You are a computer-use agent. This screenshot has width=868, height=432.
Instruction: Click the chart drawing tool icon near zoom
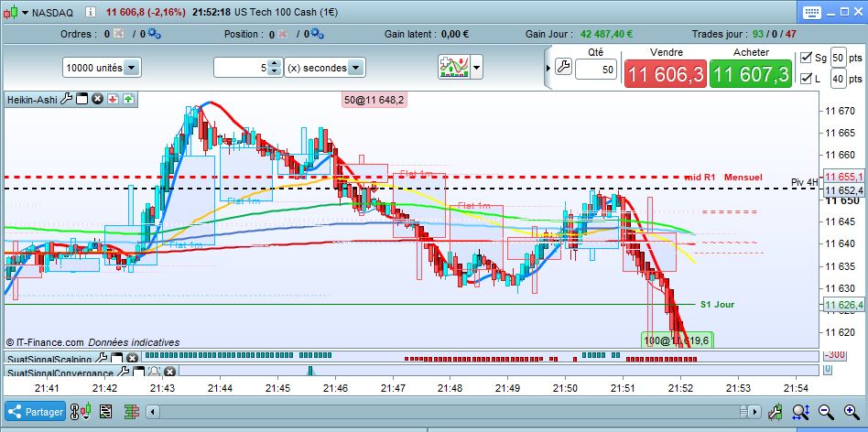coord(776,412)
